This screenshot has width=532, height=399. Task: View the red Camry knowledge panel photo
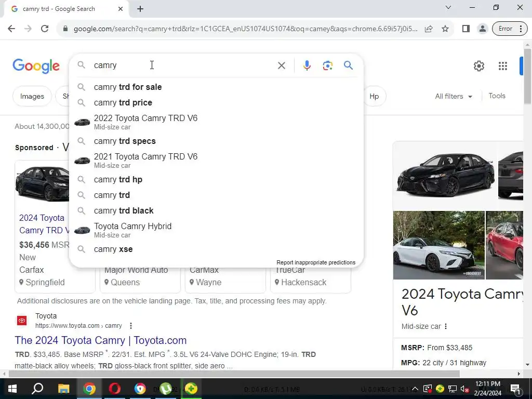point(504,245)
